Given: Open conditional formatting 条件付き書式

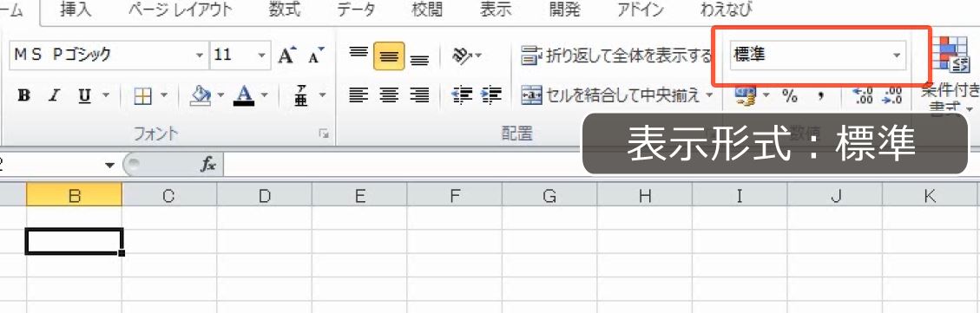Looking at the screenshot, I should tap(950, 75).
